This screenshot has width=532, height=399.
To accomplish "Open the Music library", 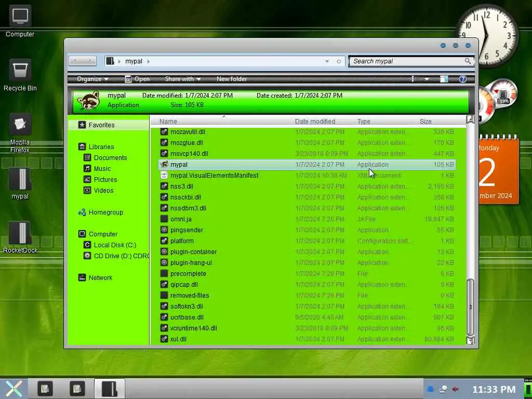I will 97,169.
